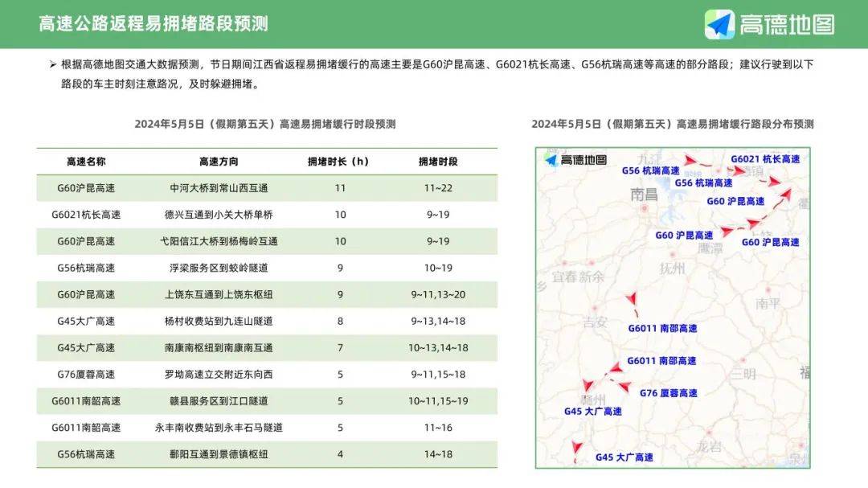Click the red arrow above G6011 南韶高速 label

tap(633, 299)
